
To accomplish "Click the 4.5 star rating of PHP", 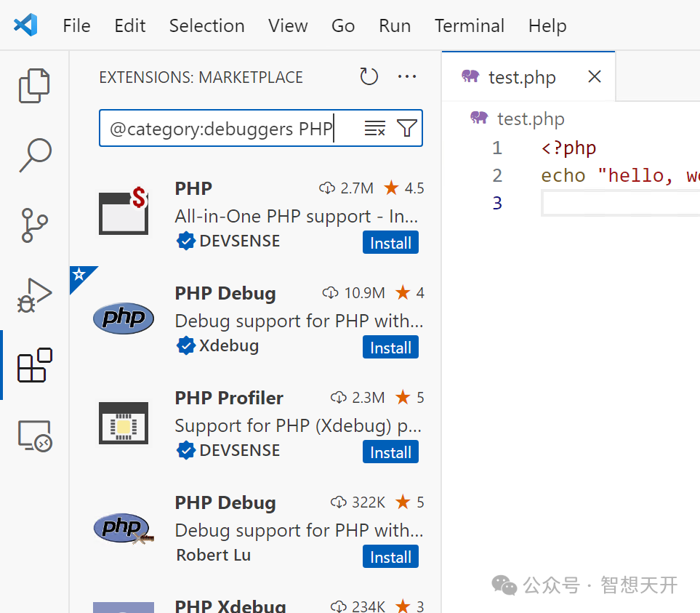I will tap(404, 188).
